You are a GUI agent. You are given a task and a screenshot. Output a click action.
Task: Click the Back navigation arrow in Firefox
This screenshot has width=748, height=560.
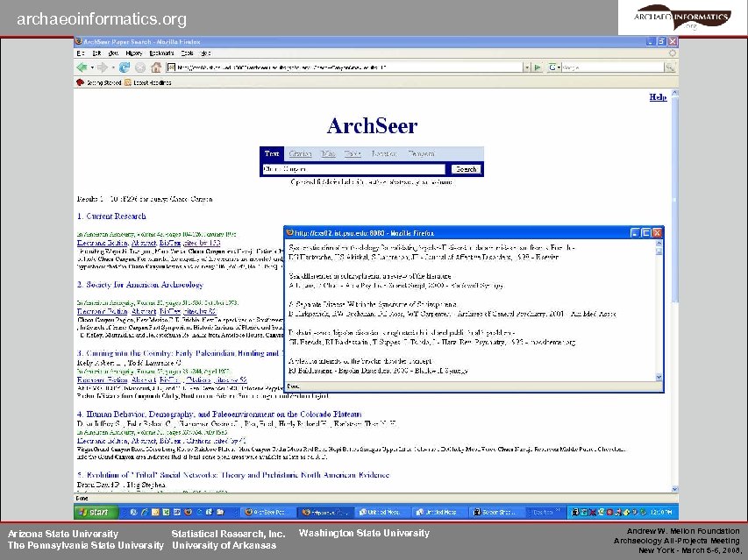pyautogui.click(x=82, y=67)
